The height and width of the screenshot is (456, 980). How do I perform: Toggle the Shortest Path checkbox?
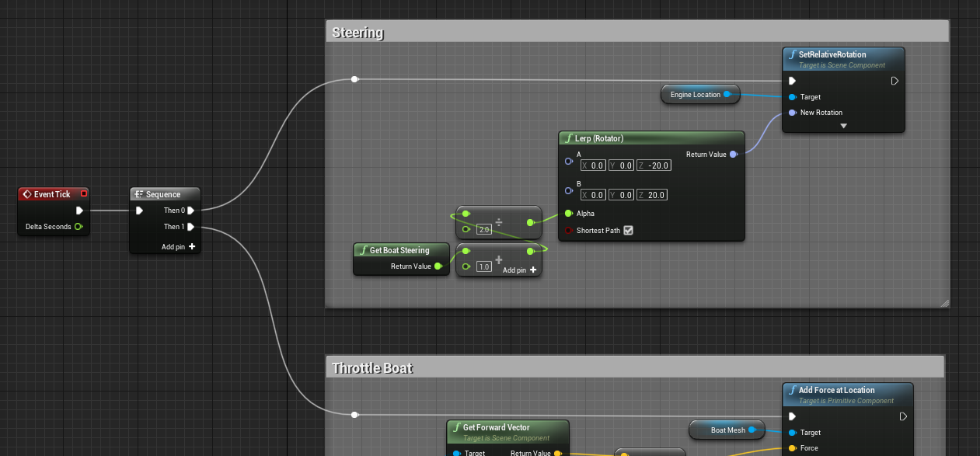[x=628, y=231]
